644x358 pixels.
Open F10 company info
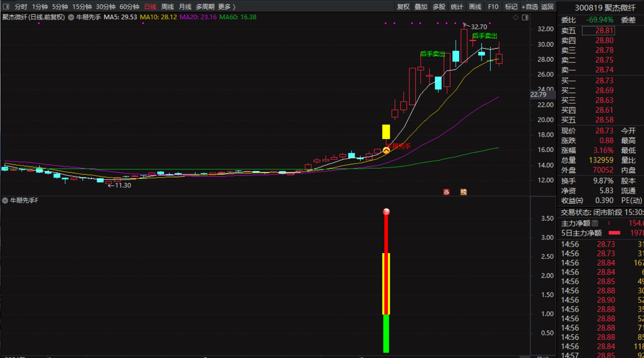pos(493,7)
